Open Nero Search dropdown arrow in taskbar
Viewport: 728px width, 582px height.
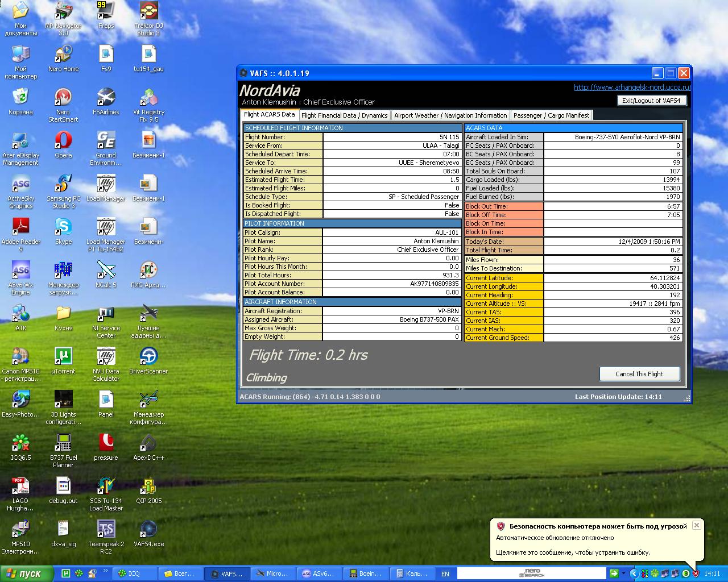pyautogui.click(x=623, y=574)
